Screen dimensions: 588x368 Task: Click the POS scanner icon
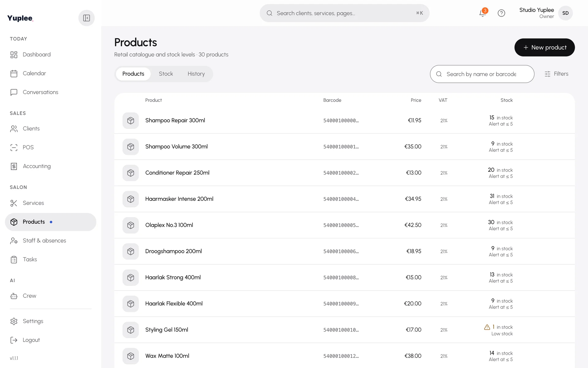[14, 148]
